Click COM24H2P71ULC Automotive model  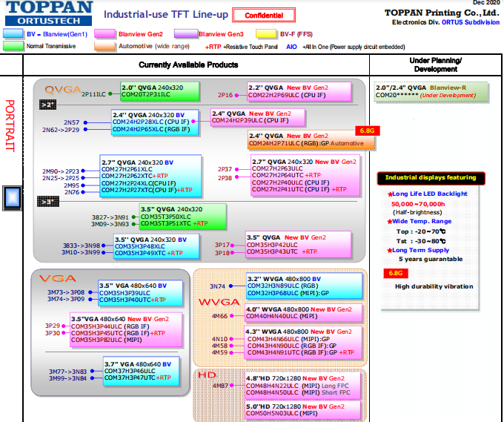(306, 143)
